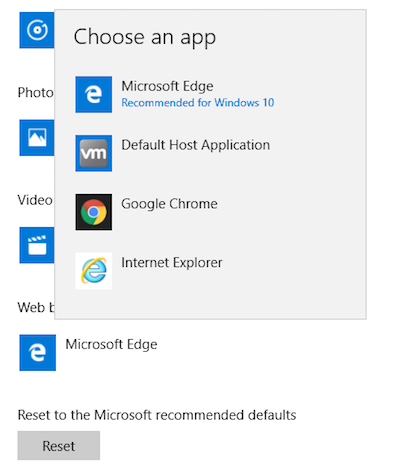This screenshot has width=414, height=472.
Task: Click the Choose an app heading
Action: 145,37
